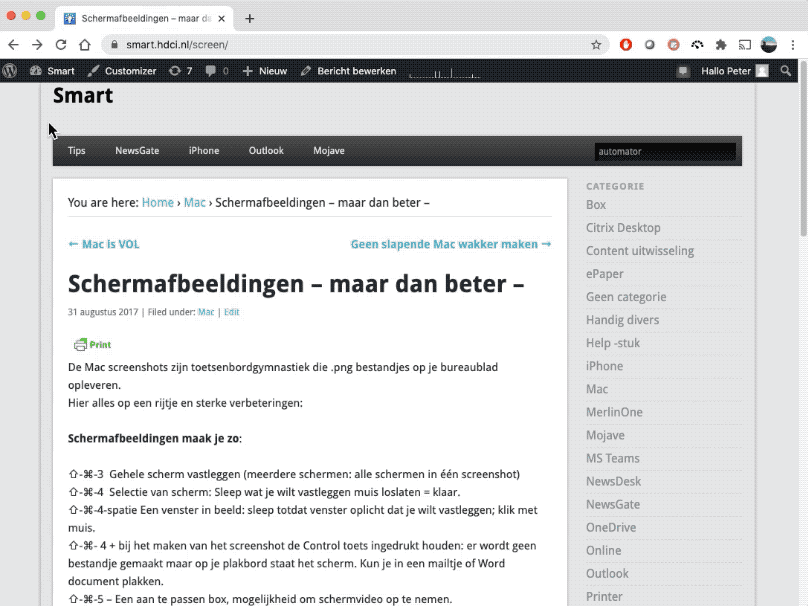Select NewsGate in the navigation bar
The width and height of the screenshot is (808, 606).
click(x=137, y=151)
